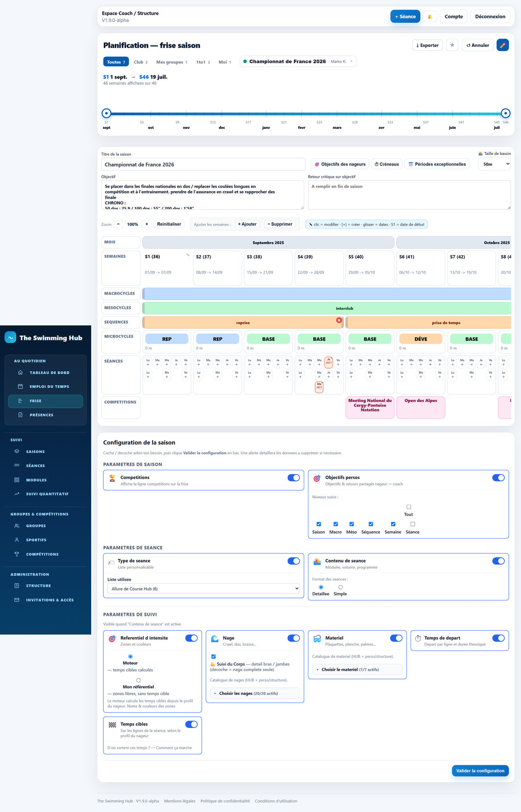
Task: Click the notification bell icon
Action: (429, 17)
